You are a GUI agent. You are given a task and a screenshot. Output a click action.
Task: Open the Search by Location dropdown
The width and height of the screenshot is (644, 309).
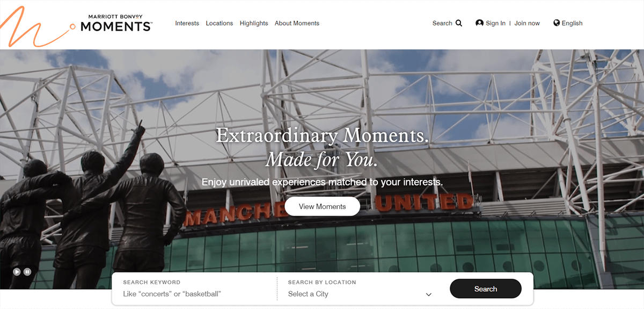[360, 289]
